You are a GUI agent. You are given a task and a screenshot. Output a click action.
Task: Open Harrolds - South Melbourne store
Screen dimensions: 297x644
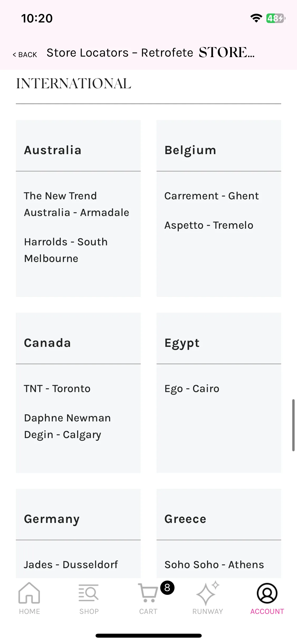(x=66, y=250)
